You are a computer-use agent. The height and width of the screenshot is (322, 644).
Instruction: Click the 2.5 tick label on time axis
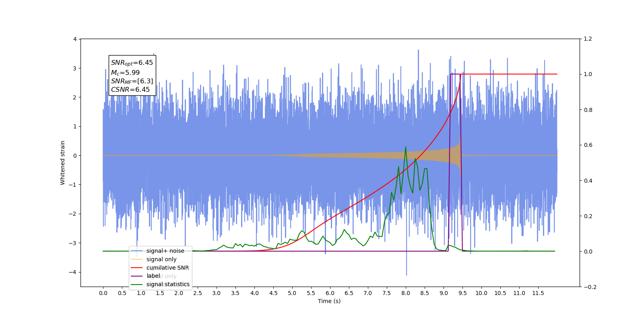198,293
